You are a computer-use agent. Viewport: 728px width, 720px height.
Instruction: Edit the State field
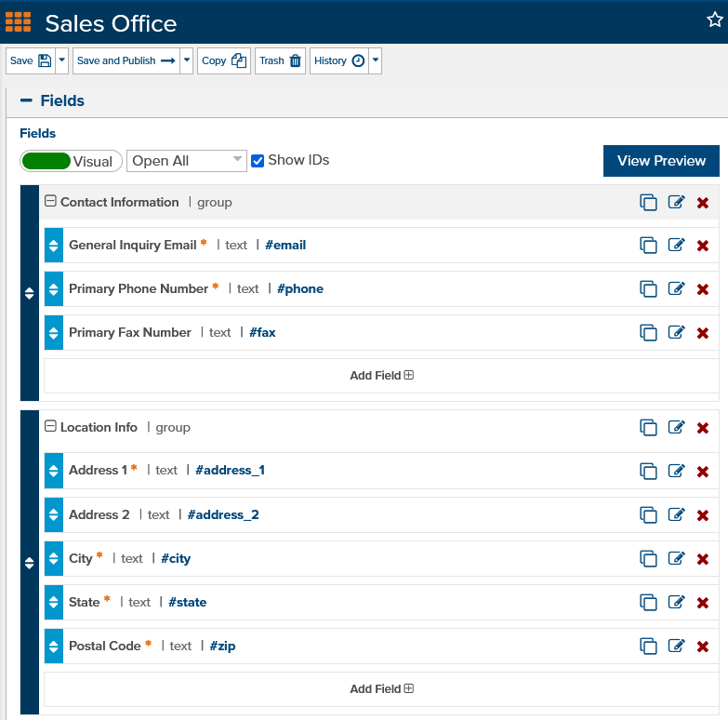point(677,602)
